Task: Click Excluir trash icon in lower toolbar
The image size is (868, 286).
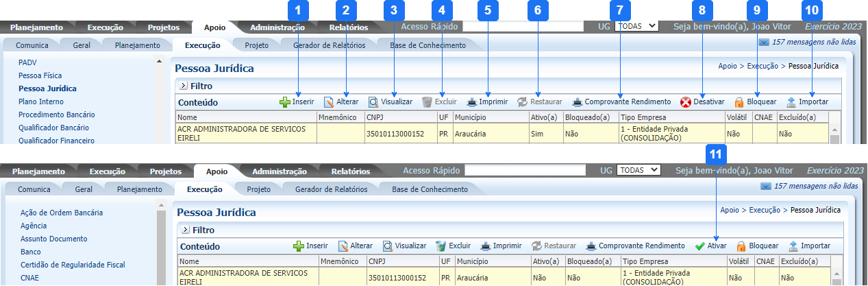Action: tap(441, 246)
